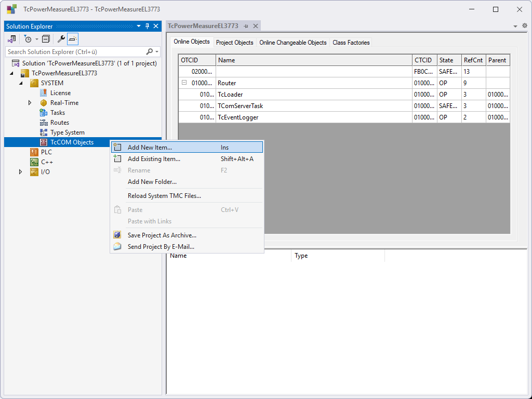This screenshot has width=532, height=399.
Task: Sort by the OTCID column header
Action: (197, 60)
